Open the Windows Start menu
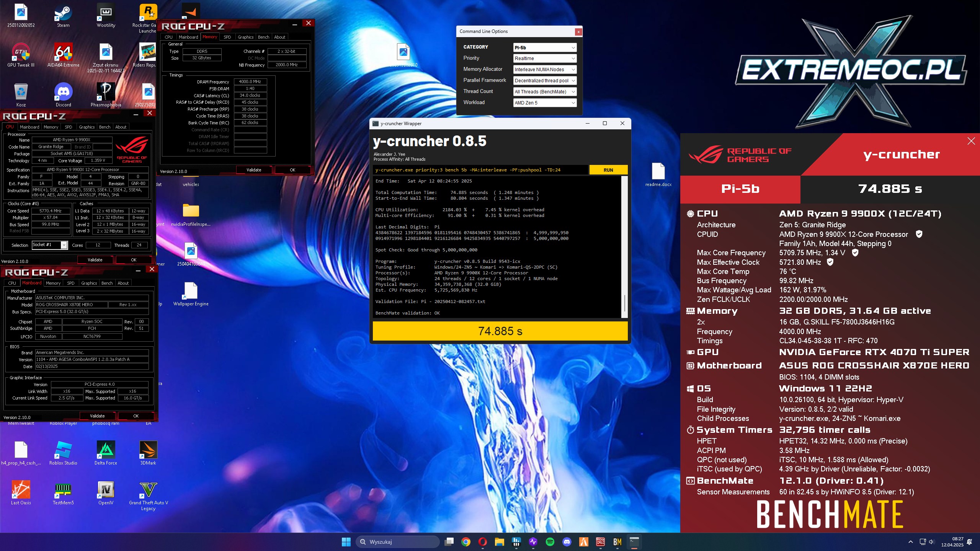Viewport: 980px width, 551px height. click(346, 542)
